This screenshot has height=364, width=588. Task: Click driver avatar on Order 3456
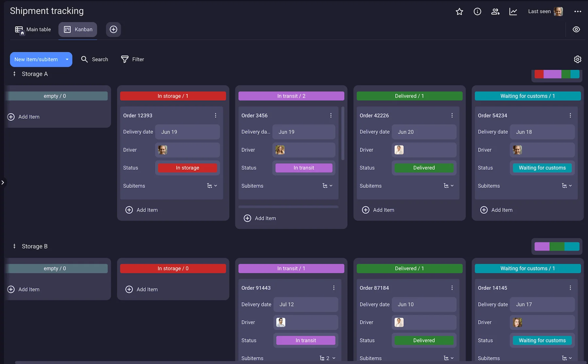point(280,150)
